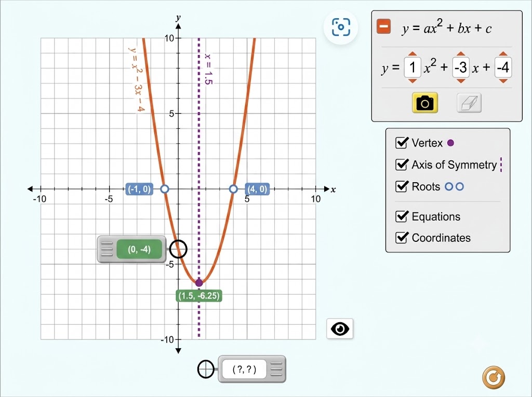Click the x = 1.5 axis of symmetry label
The height and width of the screenshot is (397, 532).
tap(208, 69)
